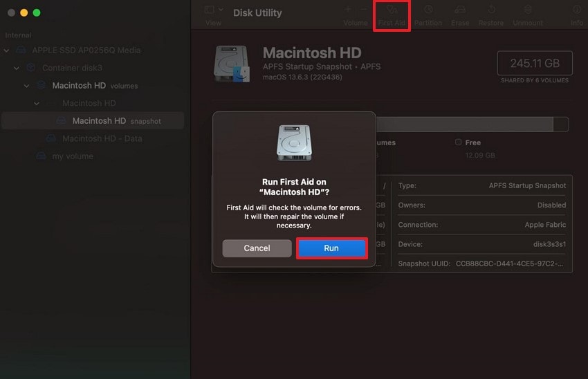588x379 pixels.
Task: Select Macintosh HD - Data volume
Action: coord(102,138)
